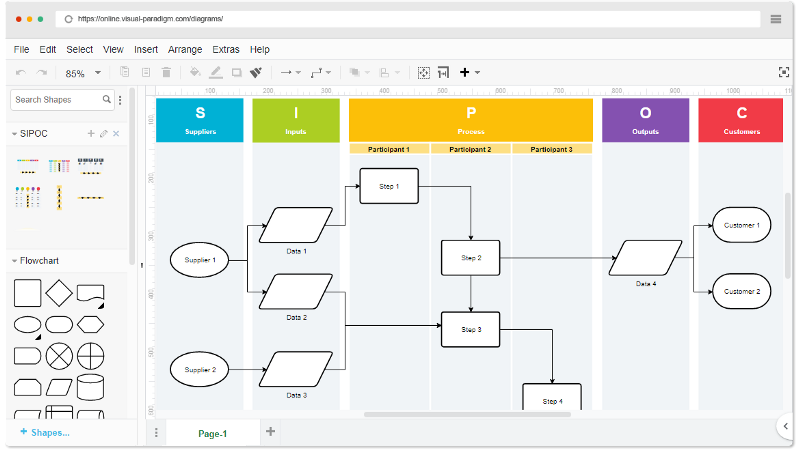The width and height of the screenshot is (800, 454).
Task: Toggle fullscreen mode icon
Action: click(x=784, y=72)
